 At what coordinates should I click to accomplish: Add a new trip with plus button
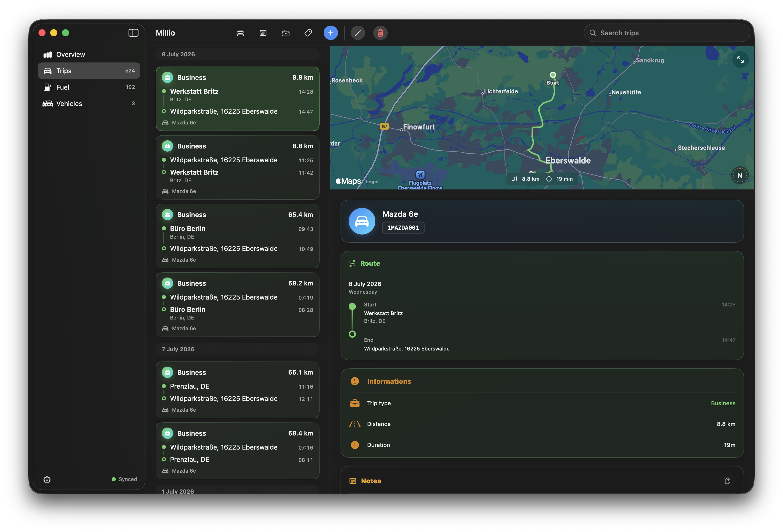[331, 33]
